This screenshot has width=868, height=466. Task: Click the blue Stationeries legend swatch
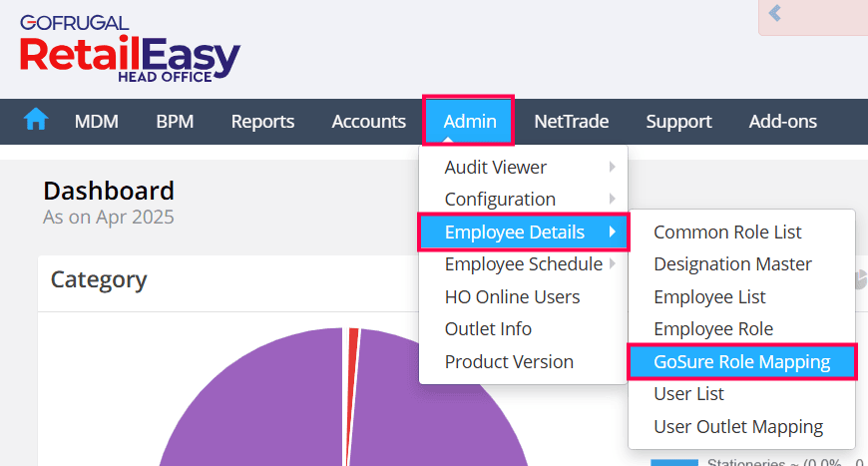tap(673, 462)
